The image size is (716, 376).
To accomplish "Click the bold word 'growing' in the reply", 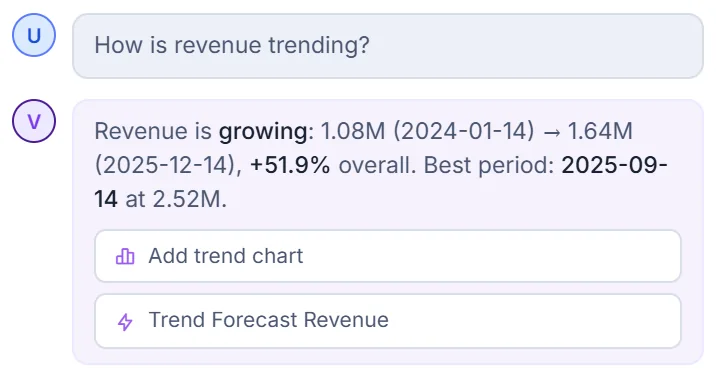I will pyautogui.click(x=263, y=132).
